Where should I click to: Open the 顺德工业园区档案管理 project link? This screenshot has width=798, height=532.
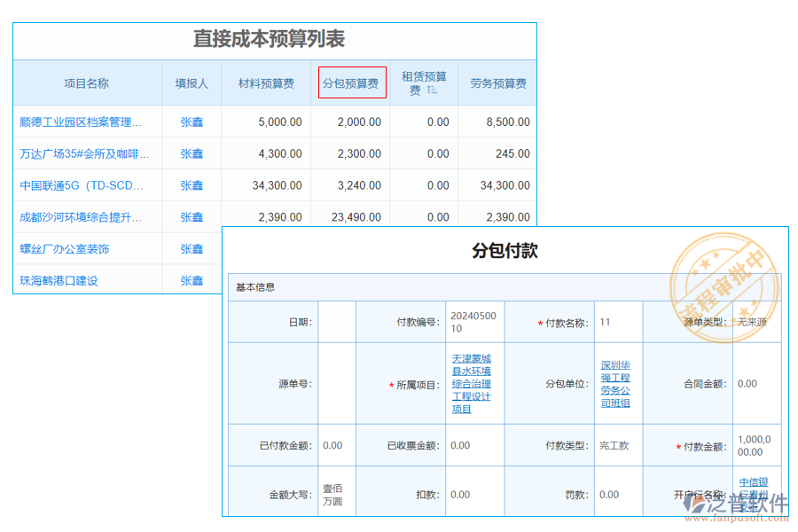pyautogui.click(x=80, y=122)
